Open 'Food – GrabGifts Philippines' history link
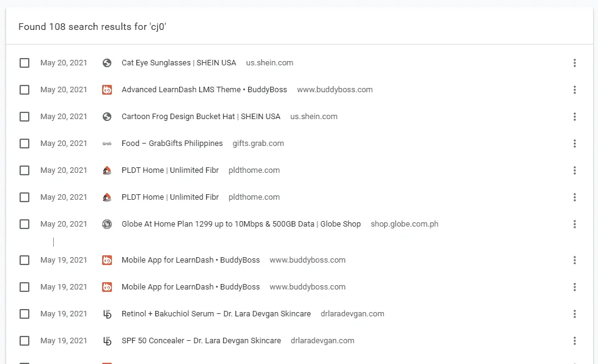The height and width of the screenshot is (364, 598). (172, 144)
